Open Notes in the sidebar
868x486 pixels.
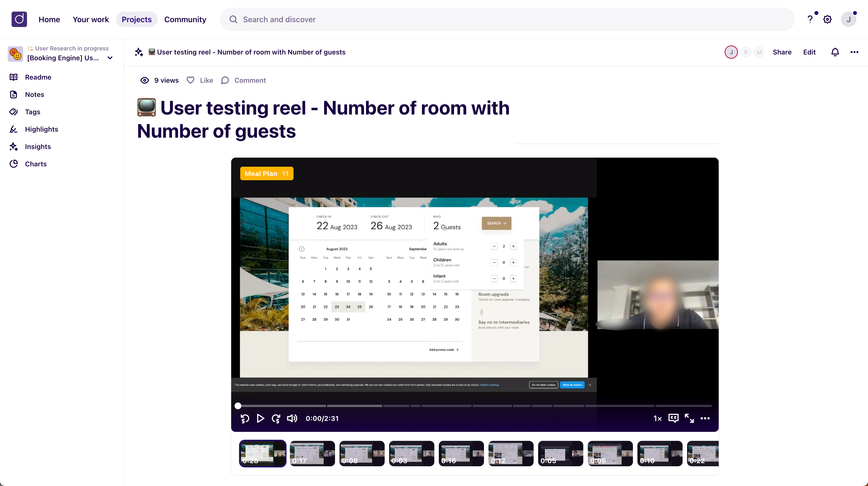point(35,95)
